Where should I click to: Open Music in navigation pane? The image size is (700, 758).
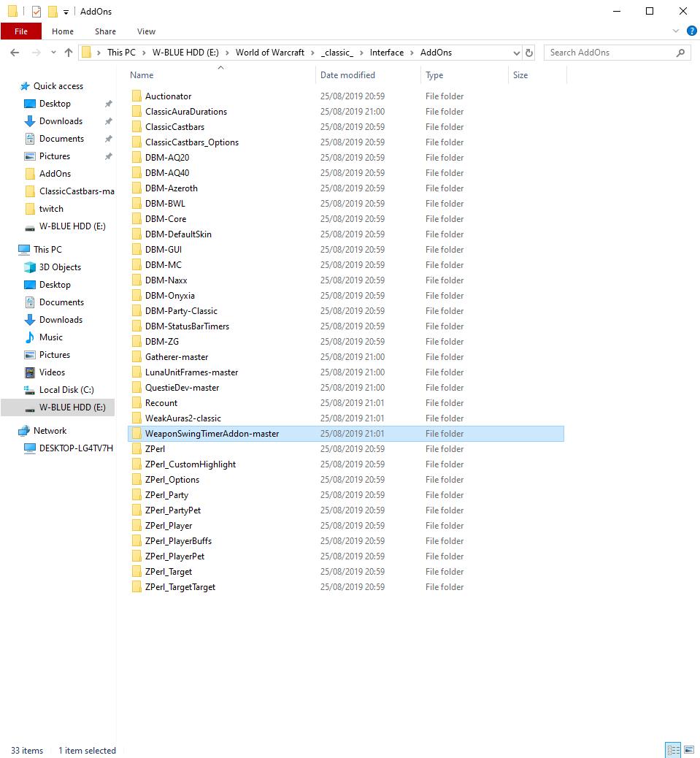tap(50, 337)
